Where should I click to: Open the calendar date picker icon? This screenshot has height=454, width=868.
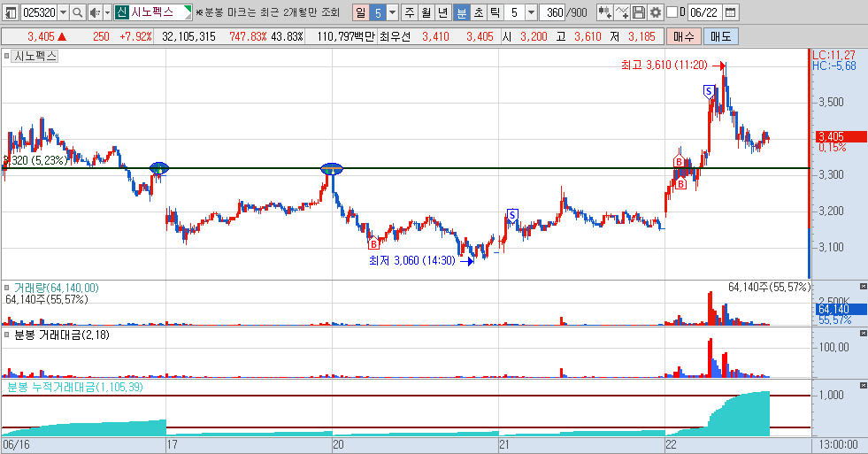coord(731,12)
